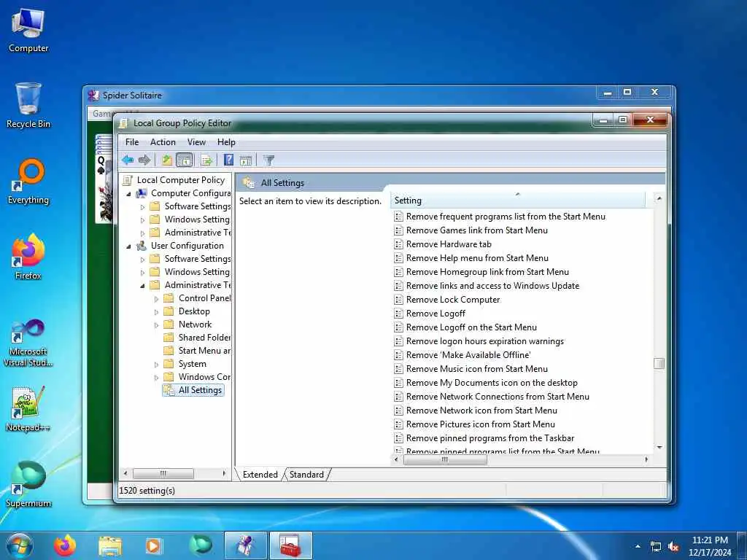The width and height of the screenshot is (747, 560).
Task: Click settings list scroll down arrow
Action: tap(659, 448)
